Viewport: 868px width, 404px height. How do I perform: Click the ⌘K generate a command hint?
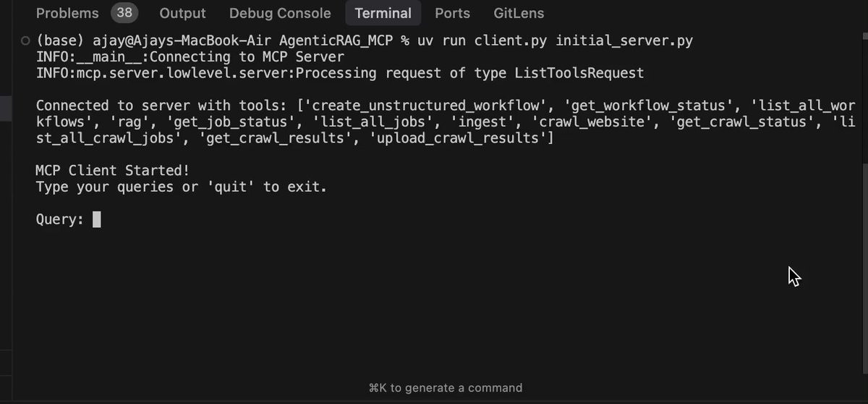pos(445,388)
